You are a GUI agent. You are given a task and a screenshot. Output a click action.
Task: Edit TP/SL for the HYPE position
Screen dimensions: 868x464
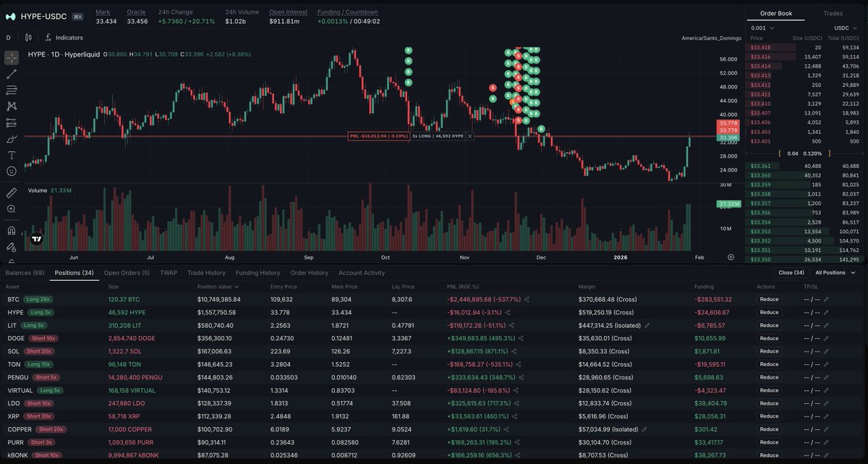click(826, 312)
